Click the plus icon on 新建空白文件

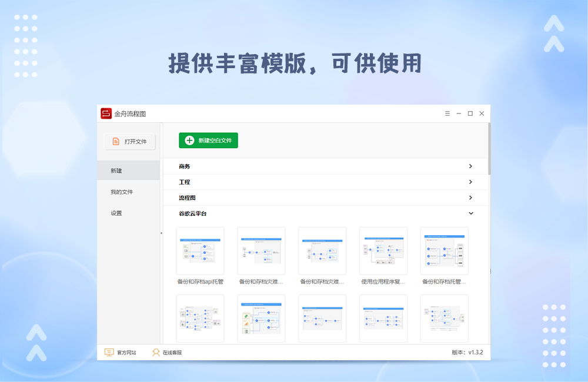pyautogui.click(x=189, y=140)
